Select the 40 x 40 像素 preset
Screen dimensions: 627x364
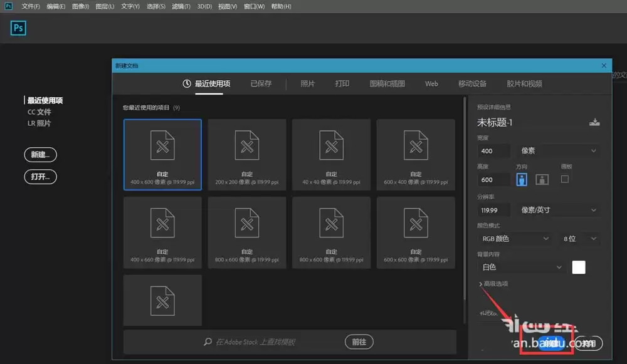coord(332,155)
